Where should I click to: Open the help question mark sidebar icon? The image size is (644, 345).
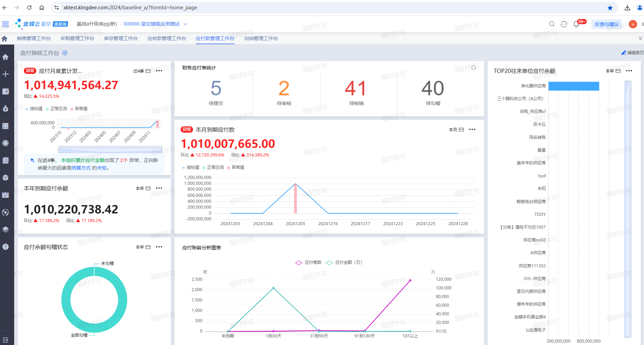[x=6, y=247]
